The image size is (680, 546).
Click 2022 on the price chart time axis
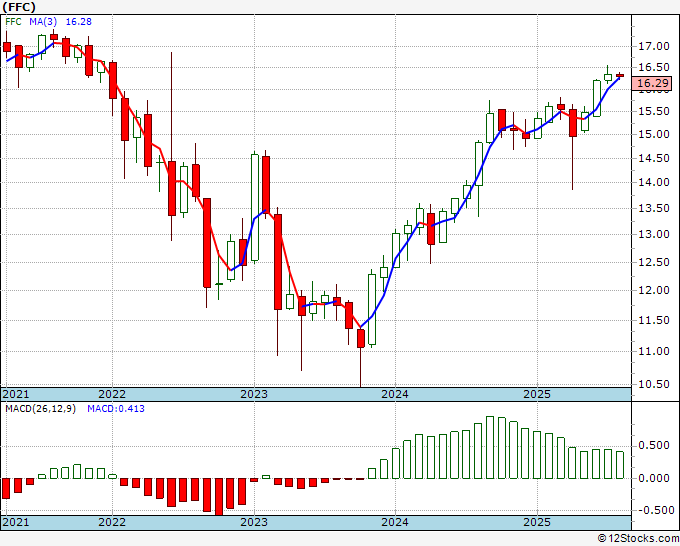112,394
